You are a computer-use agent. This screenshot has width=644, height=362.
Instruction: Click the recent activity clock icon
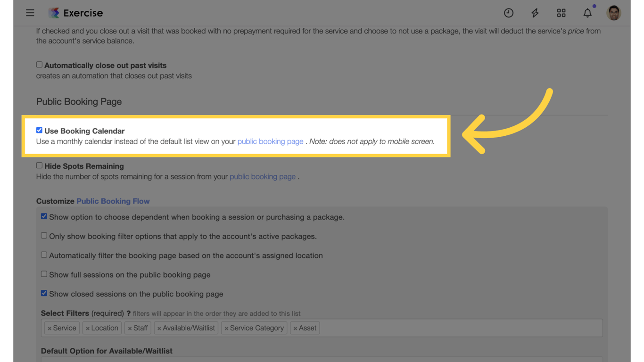(509, 13)
